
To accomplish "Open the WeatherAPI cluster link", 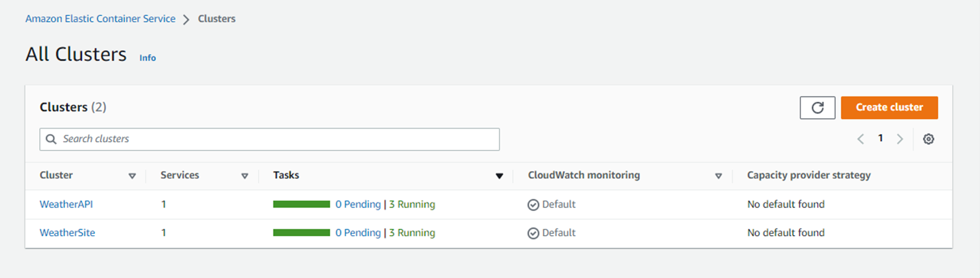I will point(66,205).
